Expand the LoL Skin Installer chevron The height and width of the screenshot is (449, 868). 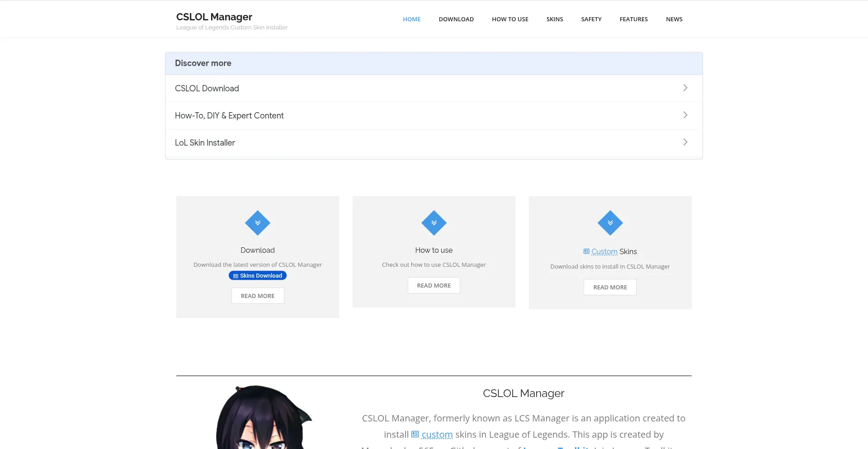(x=685, y=142)
